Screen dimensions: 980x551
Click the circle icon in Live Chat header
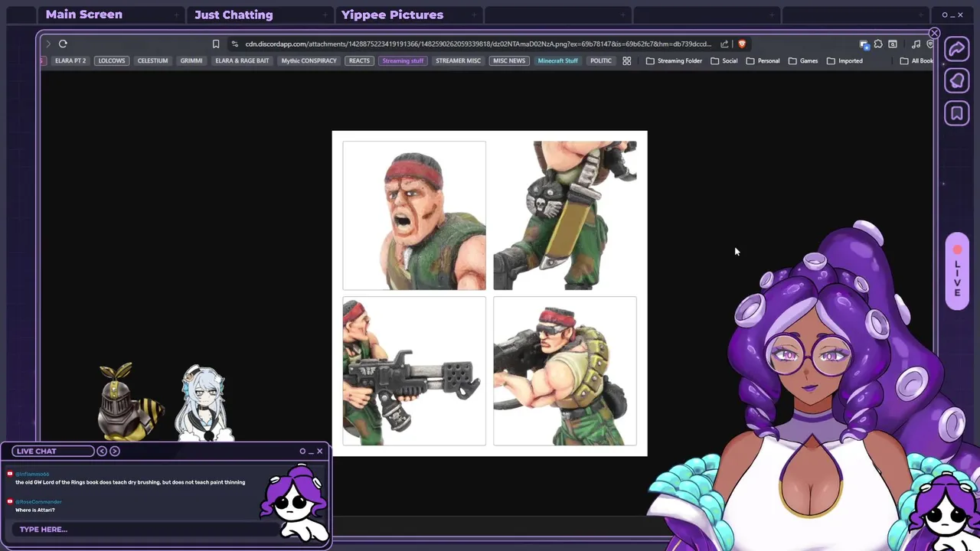click(302, 451)
